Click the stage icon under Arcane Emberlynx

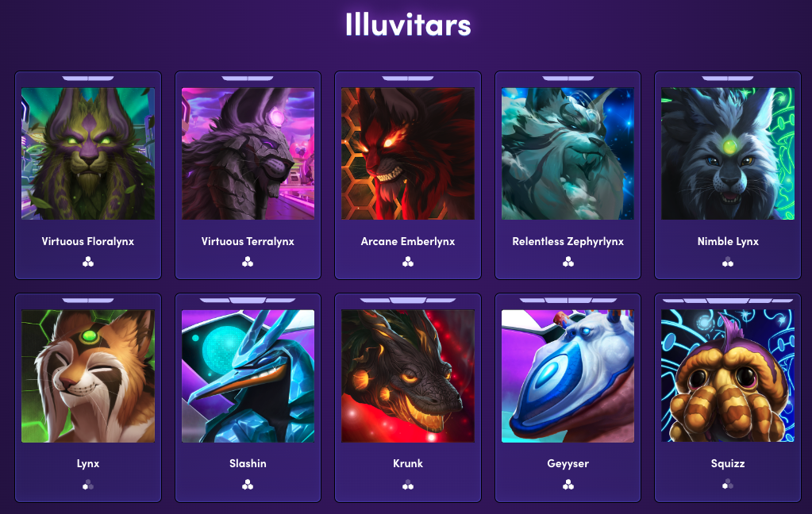tap(408, 262)
